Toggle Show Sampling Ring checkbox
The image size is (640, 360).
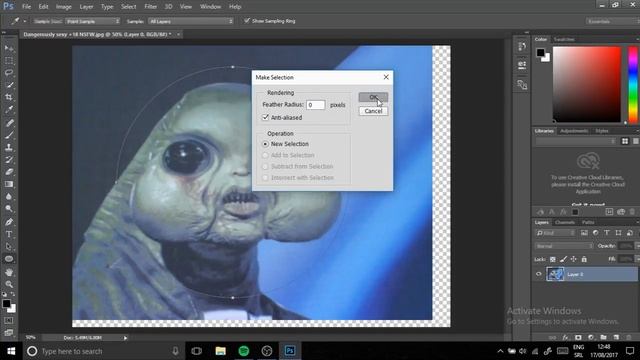pos(247,21)
